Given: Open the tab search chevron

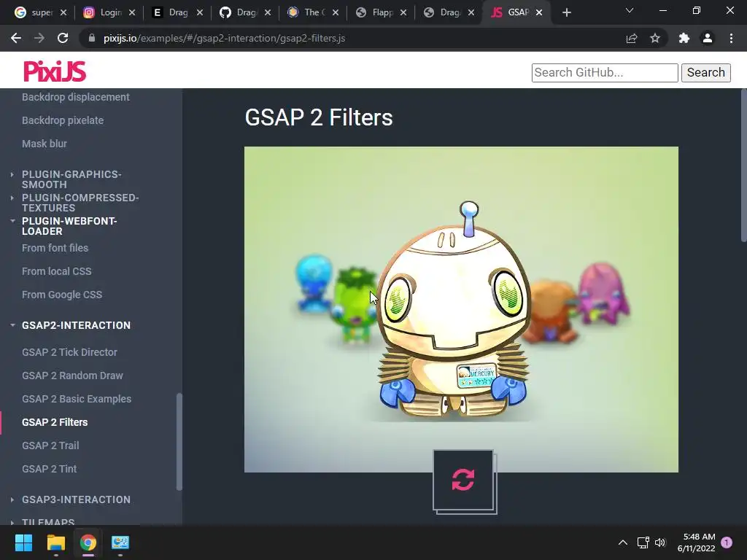Looking at the screenshot, I should coord(630,10).
